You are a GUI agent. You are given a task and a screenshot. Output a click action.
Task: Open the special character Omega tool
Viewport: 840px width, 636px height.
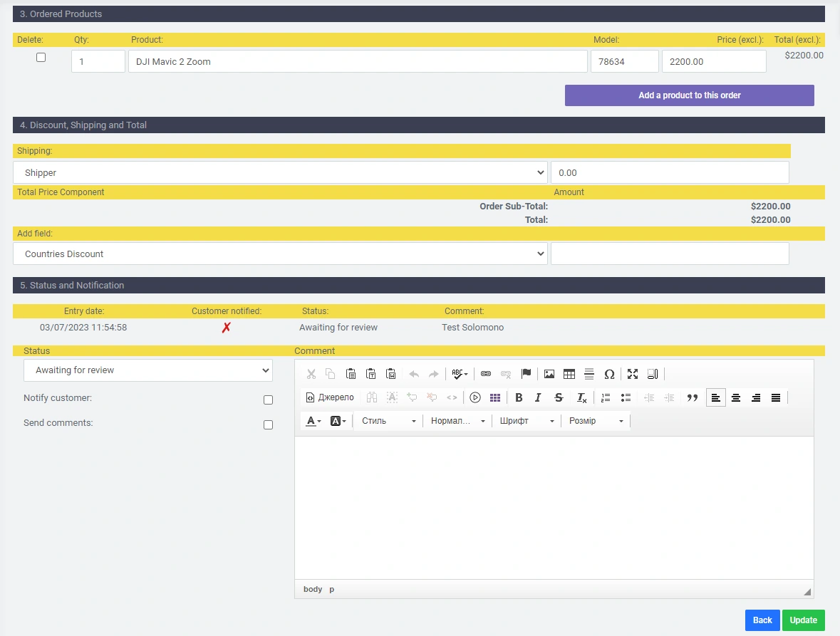[609, 374]
